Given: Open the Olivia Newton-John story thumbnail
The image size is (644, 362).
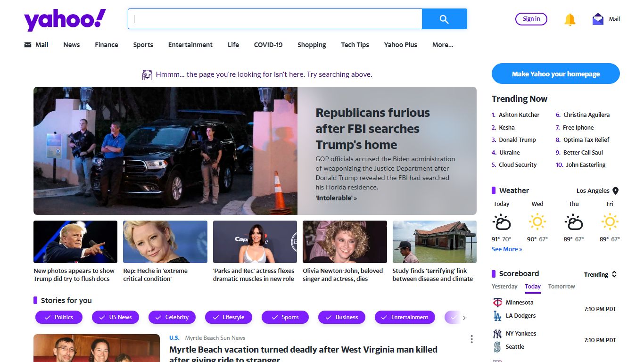Looking at the screenshot, I should point(345,242).
